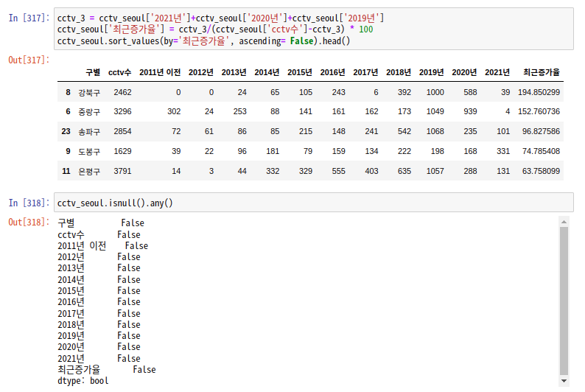Click the 2021년 False output line
The width and height of the screenshot is (585, 392).
99,358
